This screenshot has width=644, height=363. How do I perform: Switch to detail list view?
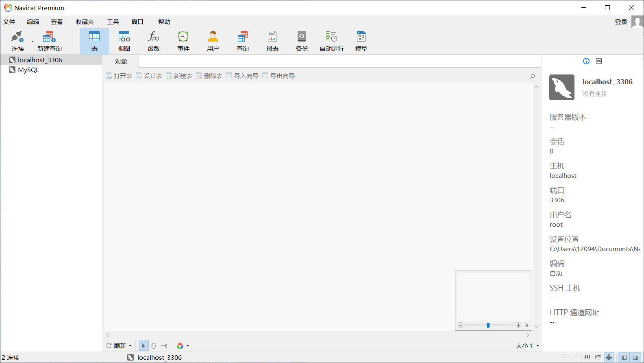click(x=598, y=357)
